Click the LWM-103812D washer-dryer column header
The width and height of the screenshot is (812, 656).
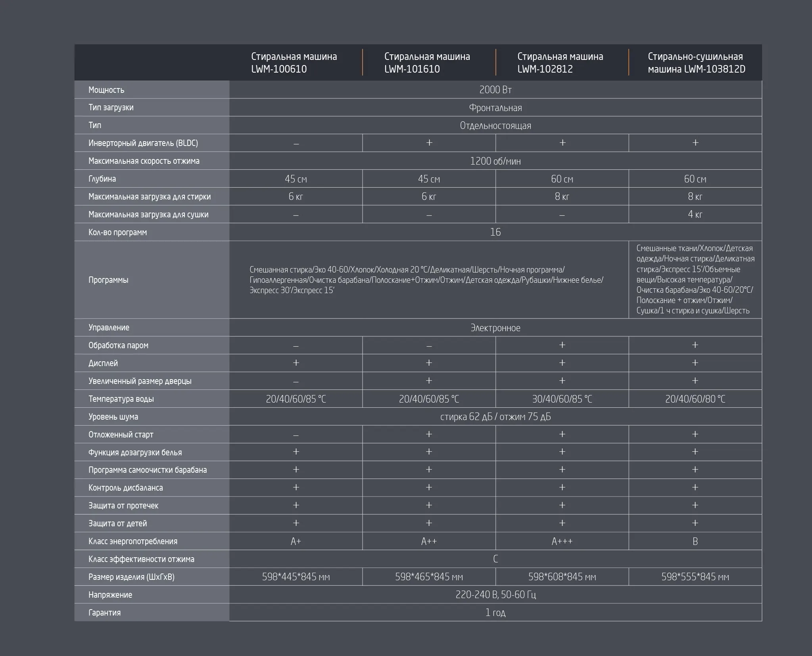(696, 63)
